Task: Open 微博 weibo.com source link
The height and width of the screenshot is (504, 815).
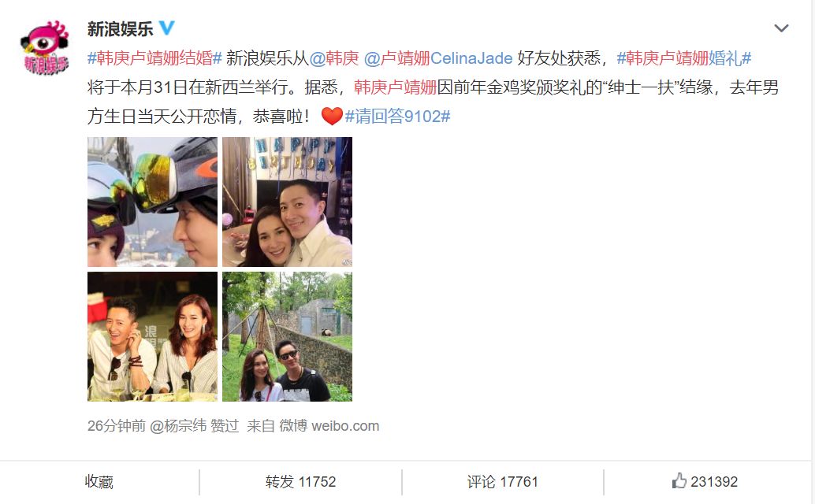Action: (329, 425)
